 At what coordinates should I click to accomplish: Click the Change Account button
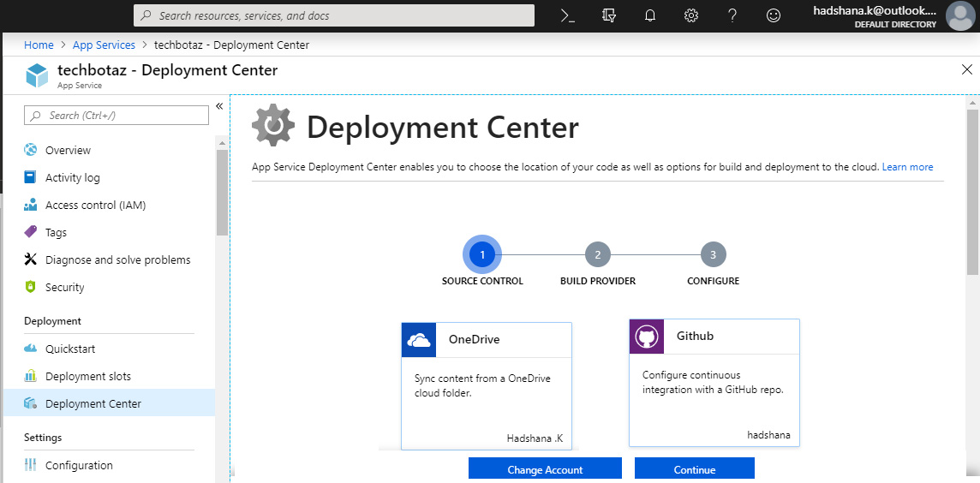[545, 469]
